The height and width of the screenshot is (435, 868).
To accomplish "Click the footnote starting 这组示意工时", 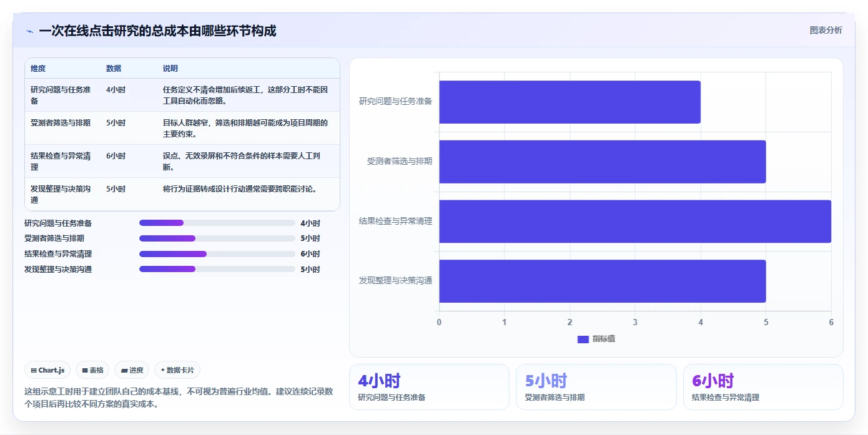I will click(x=179, y=398).
